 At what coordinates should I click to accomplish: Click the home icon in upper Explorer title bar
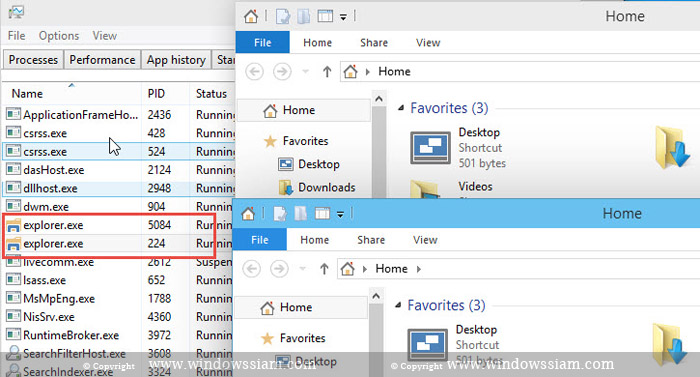251,17
